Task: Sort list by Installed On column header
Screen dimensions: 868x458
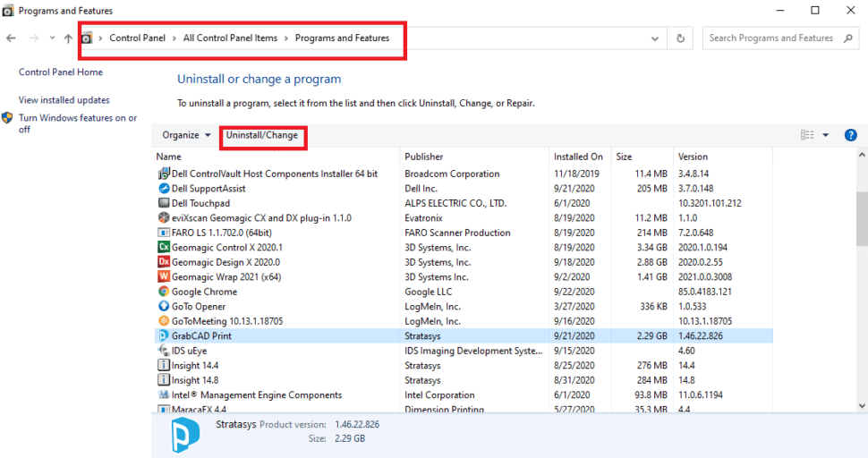Action: (x=578, y=157)
